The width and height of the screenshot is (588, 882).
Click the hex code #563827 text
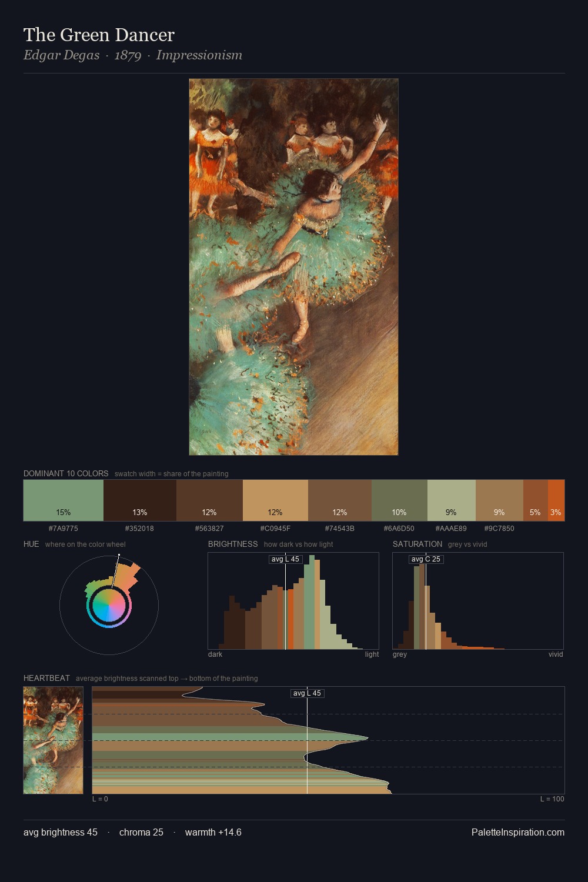click(209, 528)
